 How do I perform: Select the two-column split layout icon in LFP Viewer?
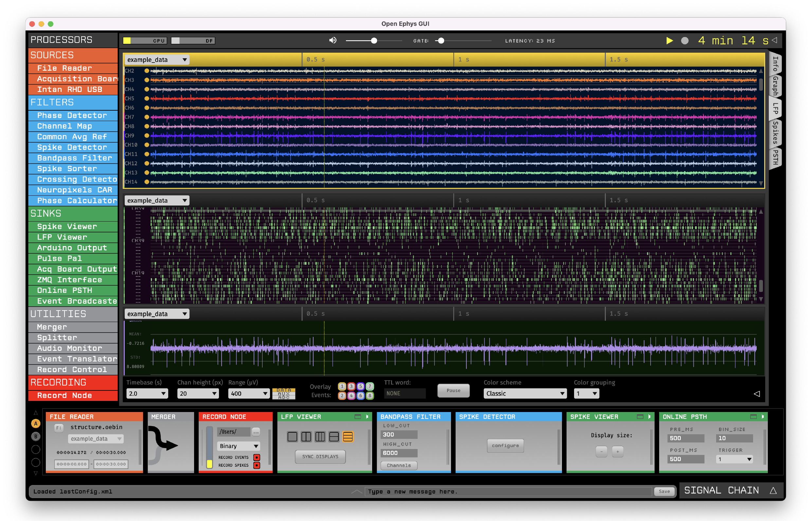307,437
